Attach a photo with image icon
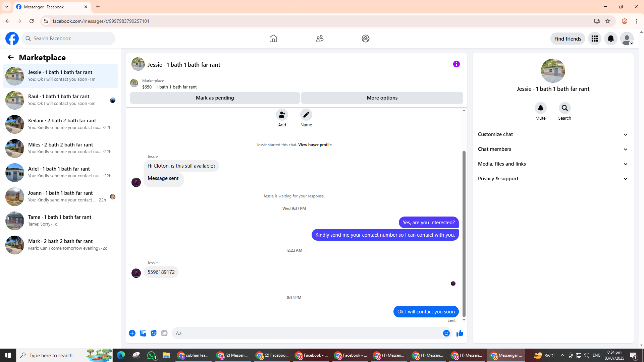 tap(143, 333)
